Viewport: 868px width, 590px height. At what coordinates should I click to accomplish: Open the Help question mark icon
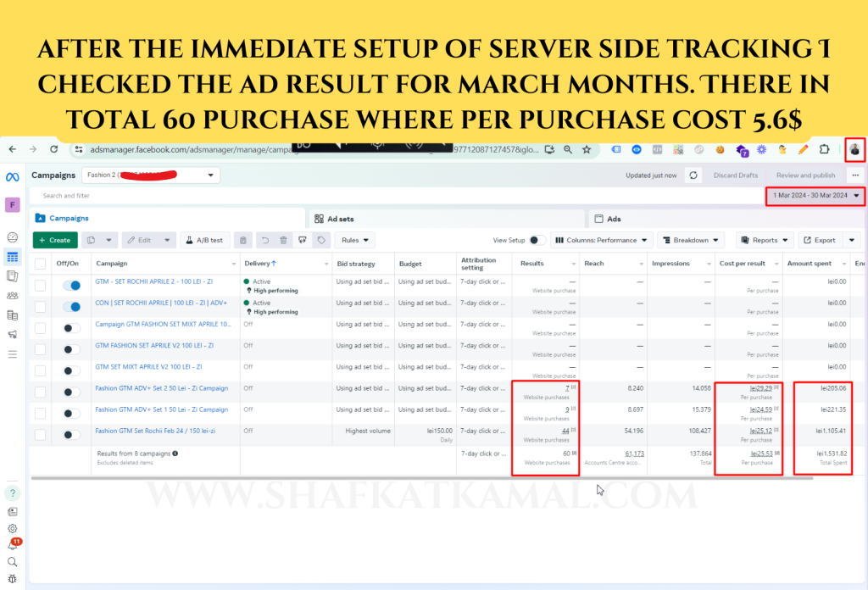(x=12, y=493)
